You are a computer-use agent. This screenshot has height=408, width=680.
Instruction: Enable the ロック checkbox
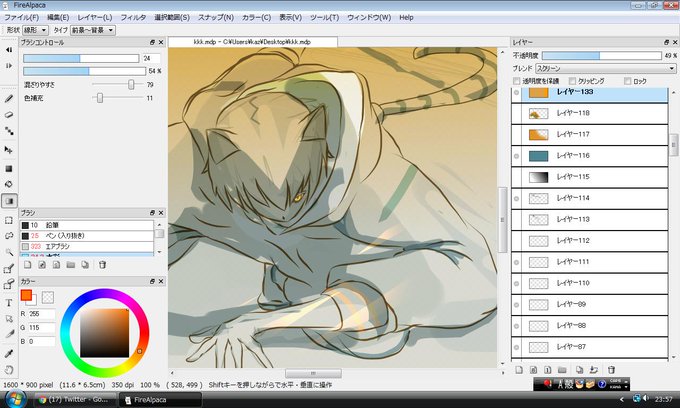(x=628, y=81)
